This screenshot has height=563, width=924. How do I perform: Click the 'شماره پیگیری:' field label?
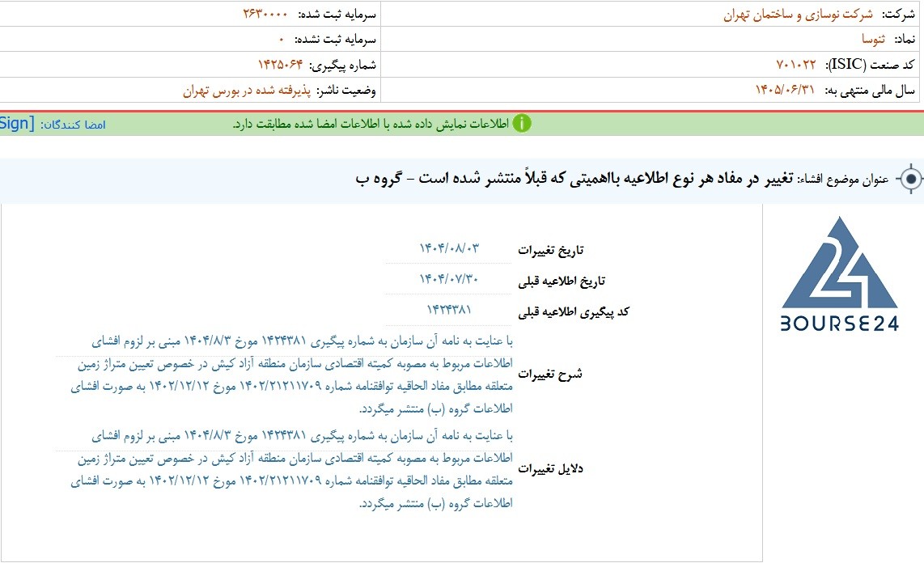coord(342,66)
